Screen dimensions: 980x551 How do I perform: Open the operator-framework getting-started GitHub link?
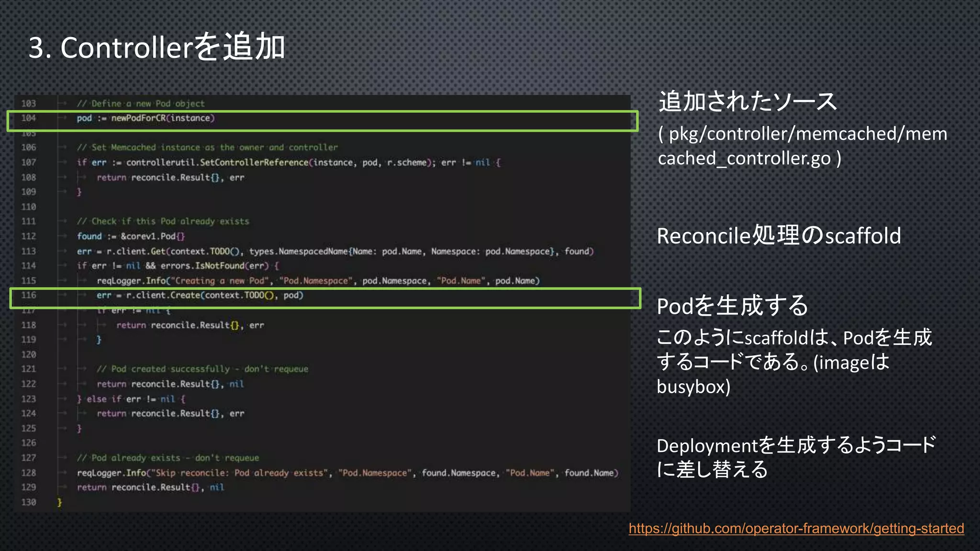pos(796,529)
